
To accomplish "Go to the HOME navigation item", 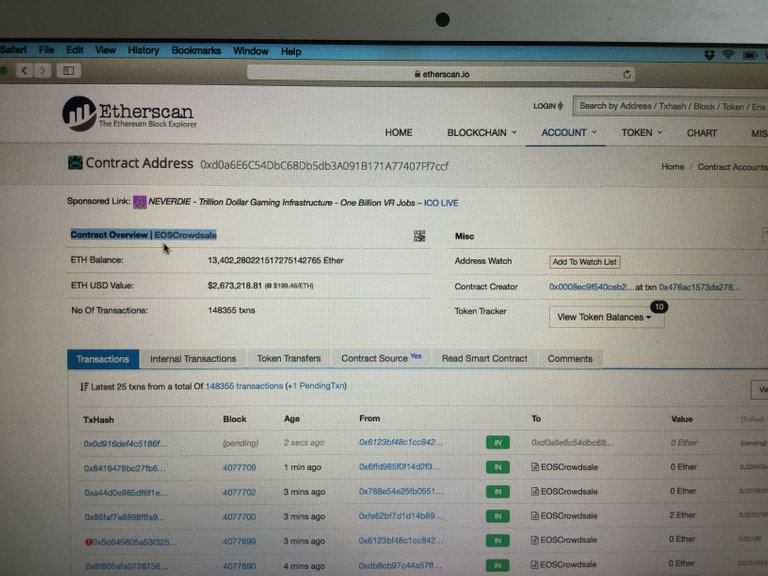I will pos(398,132).
